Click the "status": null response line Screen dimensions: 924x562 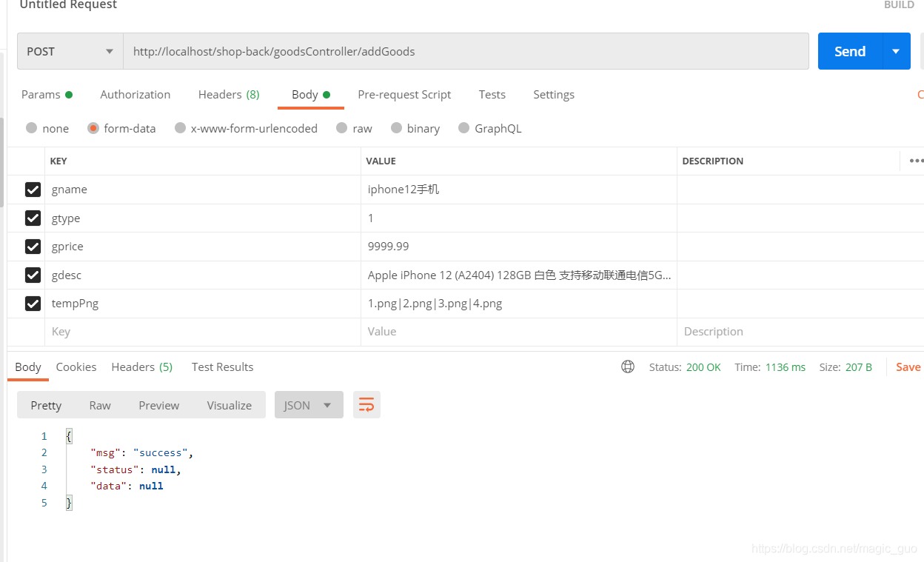tap(135, 469)
